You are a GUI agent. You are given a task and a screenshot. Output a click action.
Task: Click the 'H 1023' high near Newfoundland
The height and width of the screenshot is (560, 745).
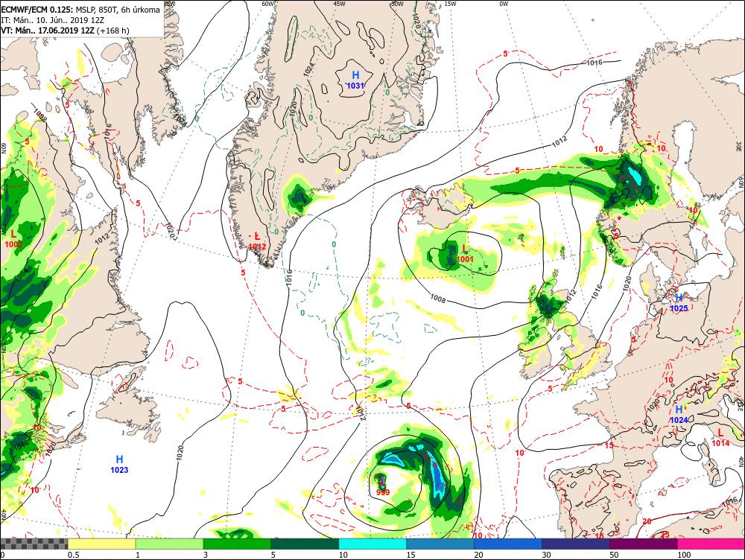coord(119,464)
